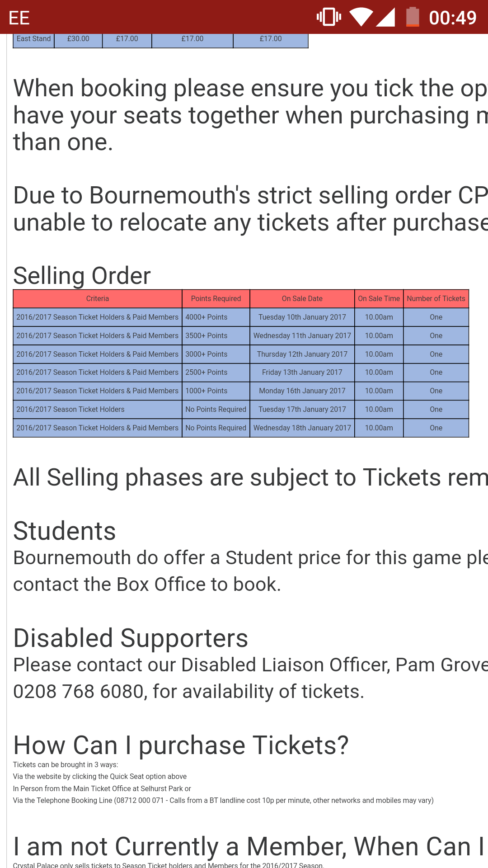Tap the Disabled Supporters heading
488x868 pixels.
point(131,638)
